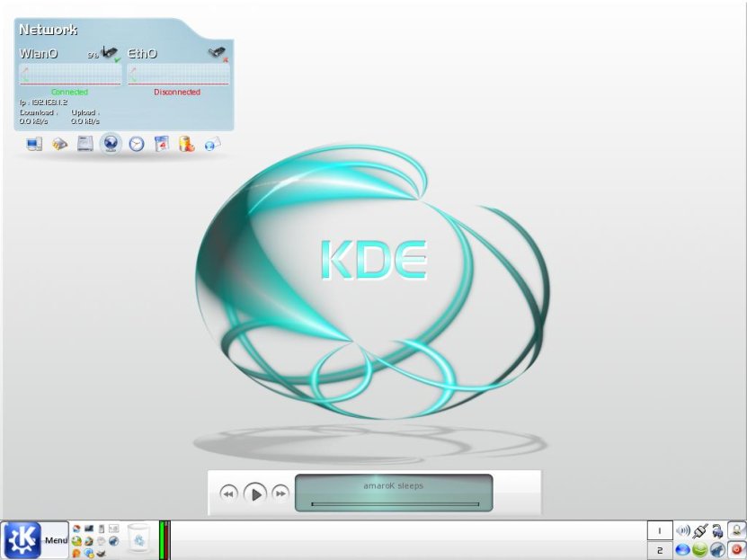Click the red Disconnected status text
Screen dimensions: 747x560
click(177, 92)
